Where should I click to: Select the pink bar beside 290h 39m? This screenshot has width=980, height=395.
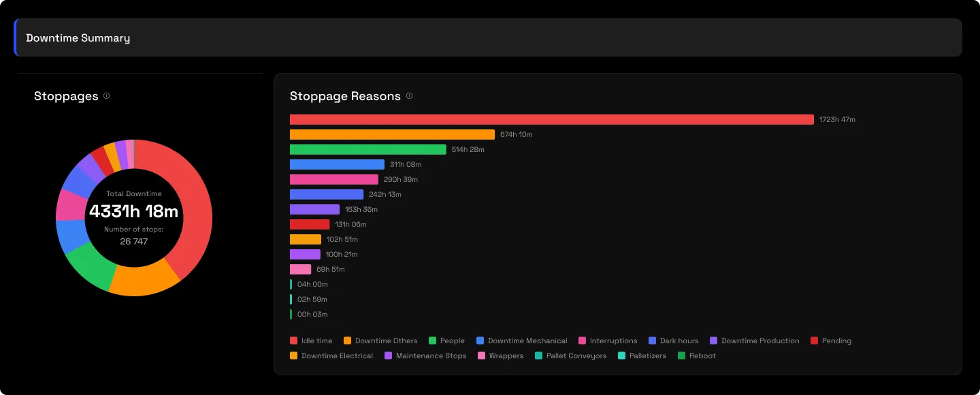[x=334, y=179]
